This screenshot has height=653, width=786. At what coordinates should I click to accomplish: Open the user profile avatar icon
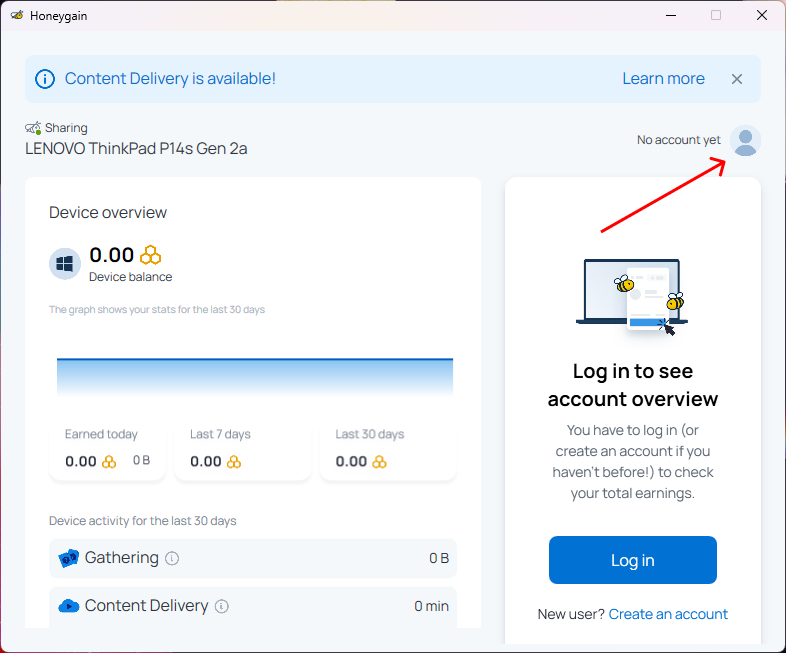click(x=745, y=140)
